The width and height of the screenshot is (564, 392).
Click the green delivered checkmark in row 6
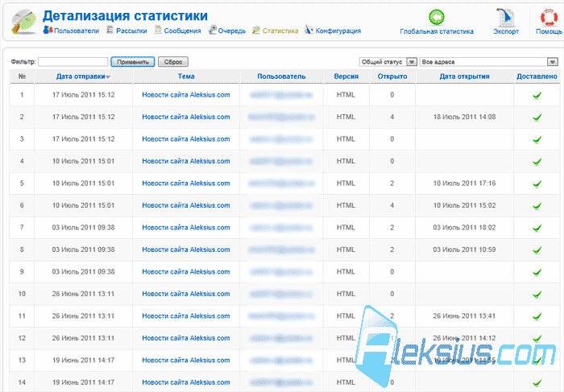coord(537,206)
